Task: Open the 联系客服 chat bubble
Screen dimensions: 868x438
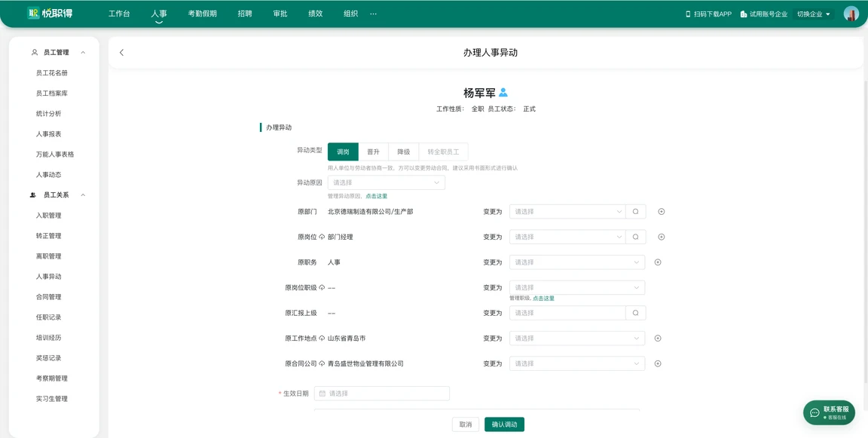Action: (x=830, y=412)
